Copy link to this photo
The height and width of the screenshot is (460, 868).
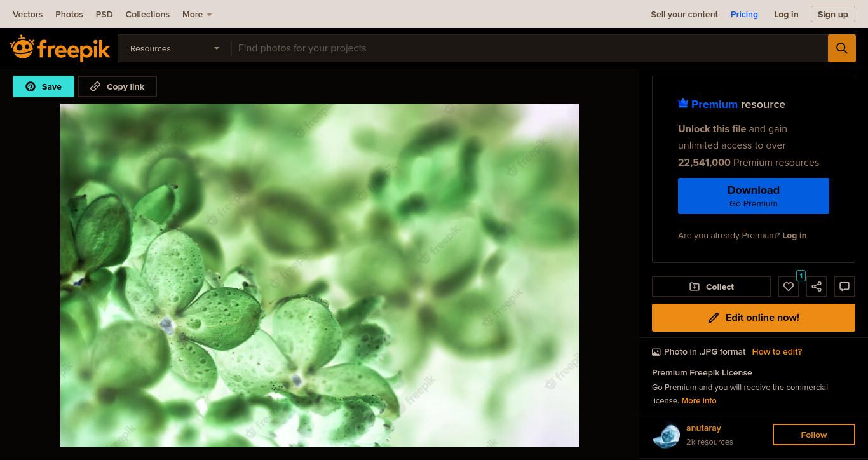click(x=117, y=86)
